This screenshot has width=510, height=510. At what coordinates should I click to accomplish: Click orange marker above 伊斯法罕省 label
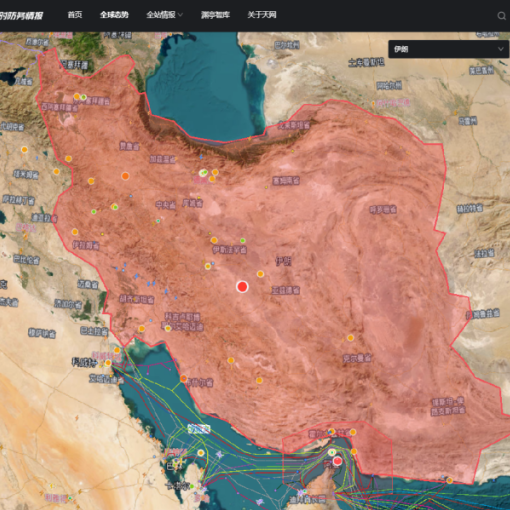(214, 240)
